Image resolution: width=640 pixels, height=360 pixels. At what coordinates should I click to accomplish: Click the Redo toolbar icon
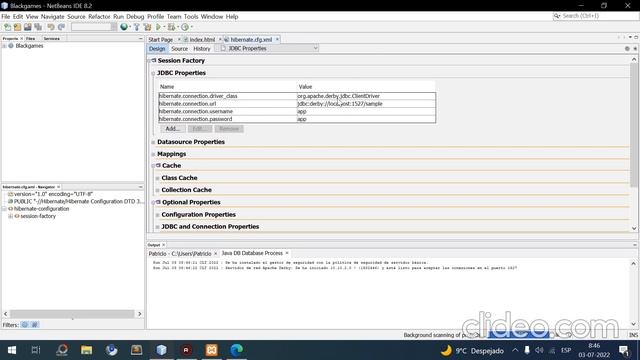tap(61, 27)
